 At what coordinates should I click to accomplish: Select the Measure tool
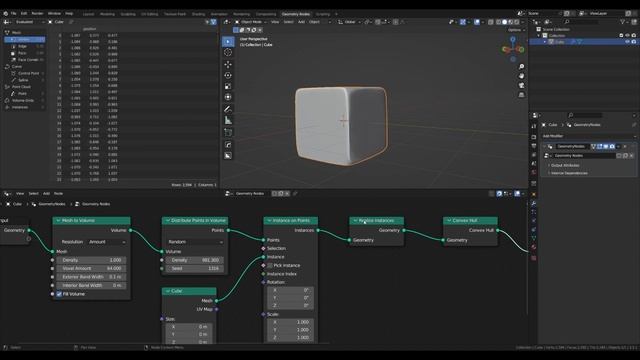tap(228, 120)
